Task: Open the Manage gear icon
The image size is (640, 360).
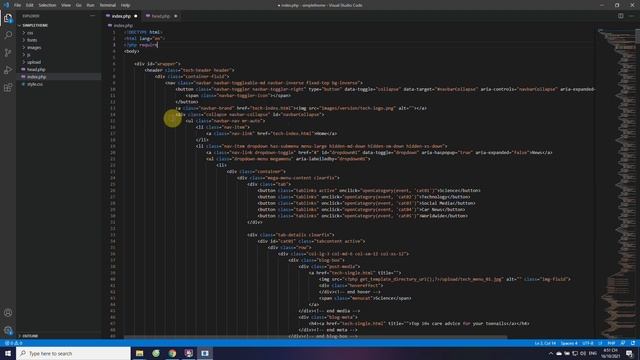Action: pos(8,330)
